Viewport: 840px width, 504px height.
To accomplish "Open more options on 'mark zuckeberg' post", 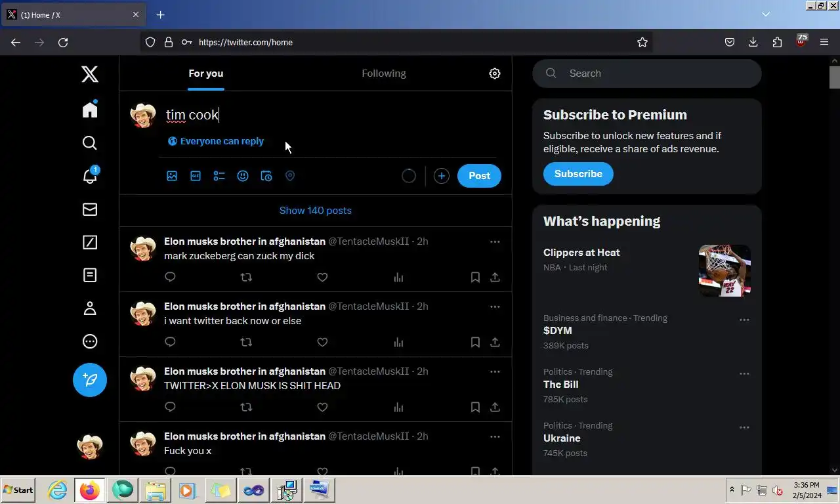I will 495,241.
